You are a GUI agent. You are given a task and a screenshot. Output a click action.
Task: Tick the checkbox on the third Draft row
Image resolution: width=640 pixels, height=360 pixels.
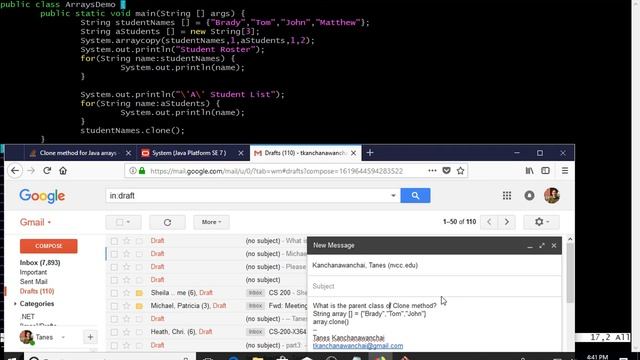point(114,267)
